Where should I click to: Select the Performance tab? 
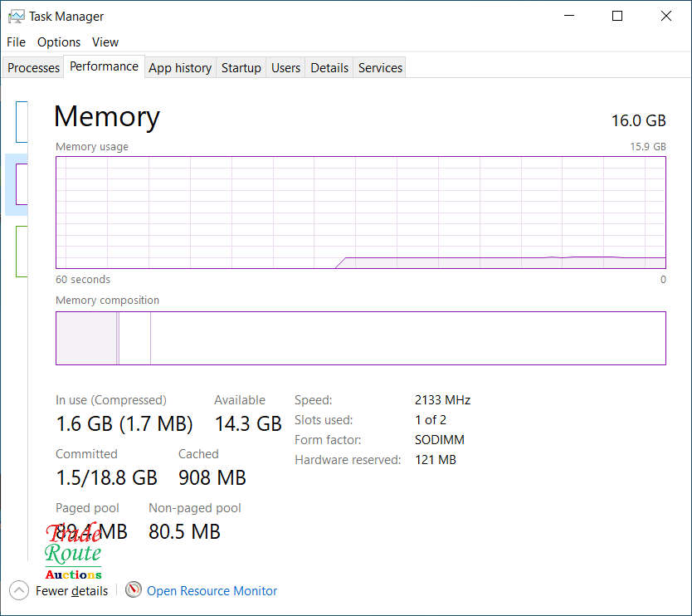click(x=104, y=66)
